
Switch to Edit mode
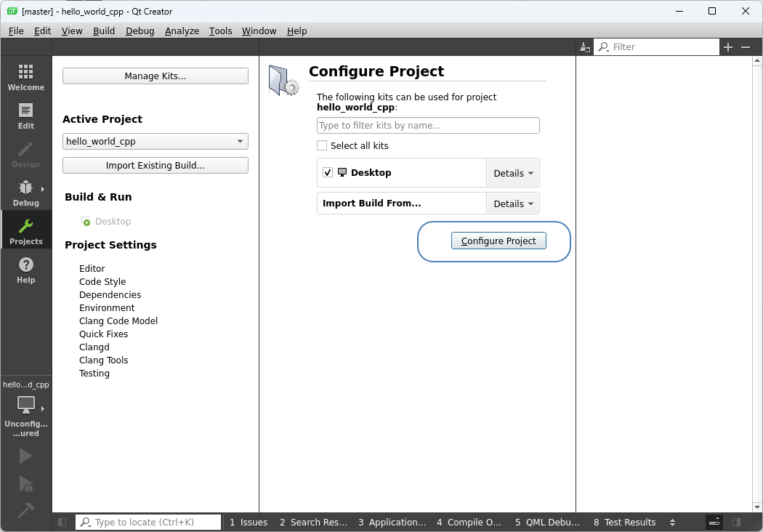click(x=25, y=116)
